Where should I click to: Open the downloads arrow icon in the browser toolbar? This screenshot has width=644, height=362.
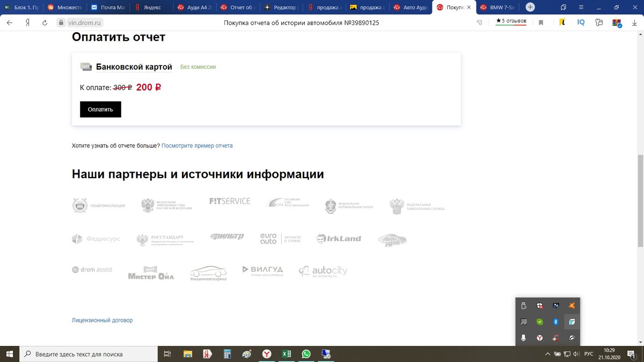tap(634, 23)
